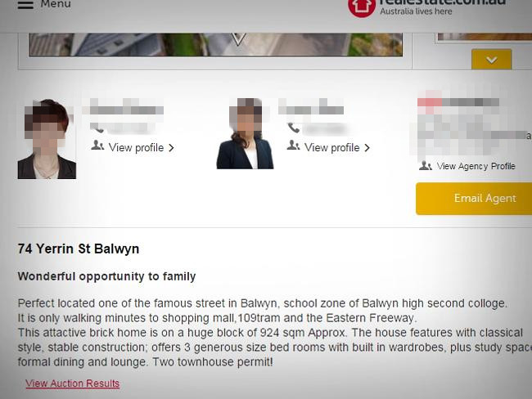The height and width of the screenshot is (399, 532).
Task: Click second agent's profile people icon
Action: point(293,146)
